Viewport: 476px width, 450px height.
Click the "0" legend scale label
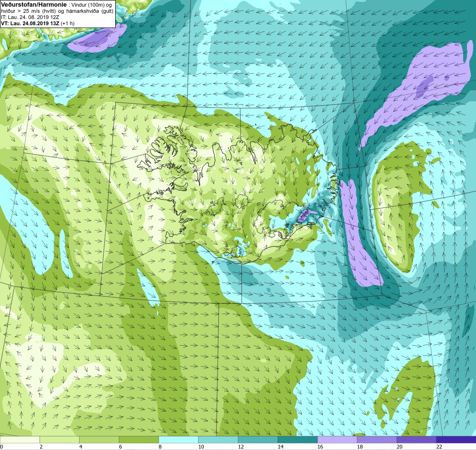pos(1,447)
